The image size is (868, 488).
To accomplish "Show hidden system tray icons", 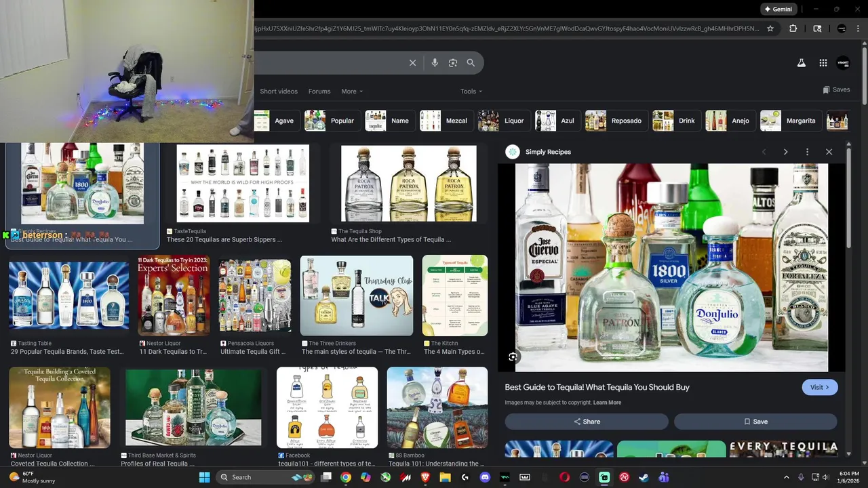I will (x=786, y=477).
